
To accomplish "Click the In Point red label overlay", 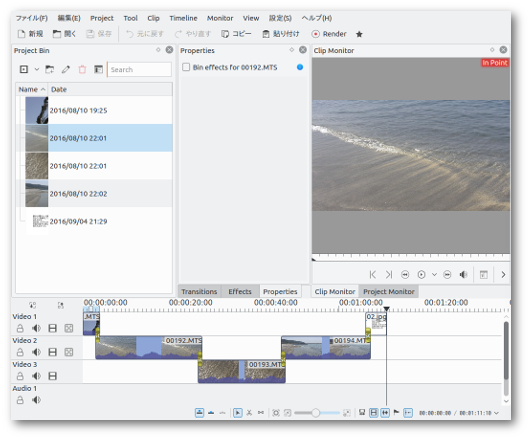I will (x=495, y=63).
